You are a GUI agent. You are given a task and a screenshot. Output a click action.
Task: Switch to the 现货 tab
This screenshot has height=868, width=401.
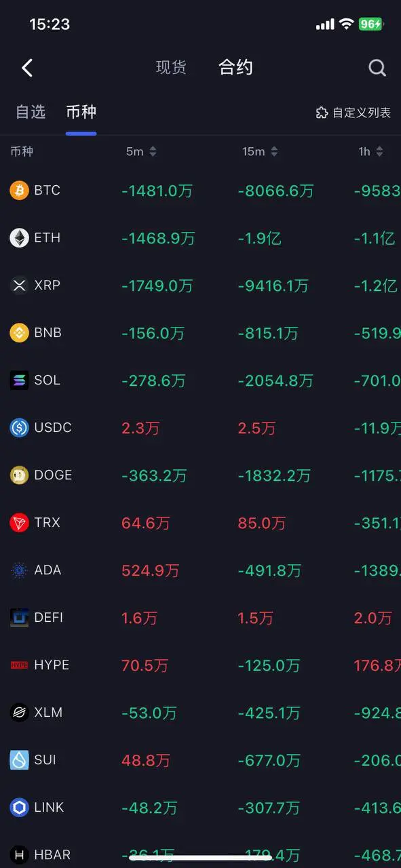(x=171, y=68)
